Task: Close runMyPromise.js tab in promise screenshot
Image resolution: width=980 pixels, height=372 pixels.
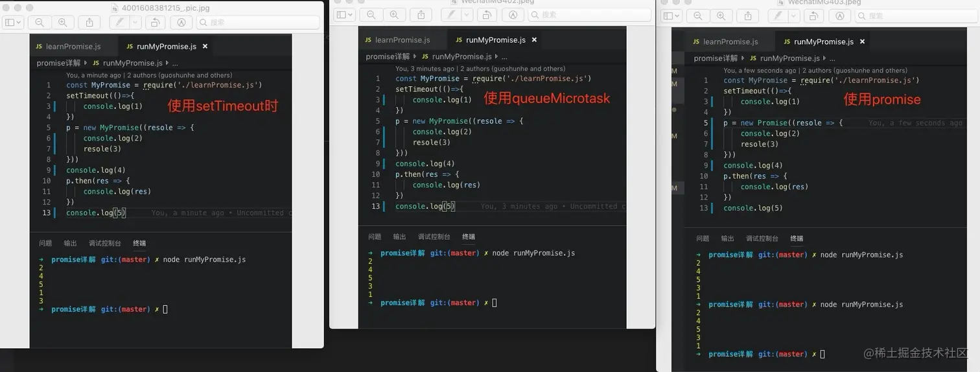Action: click(x=862, y=41)
